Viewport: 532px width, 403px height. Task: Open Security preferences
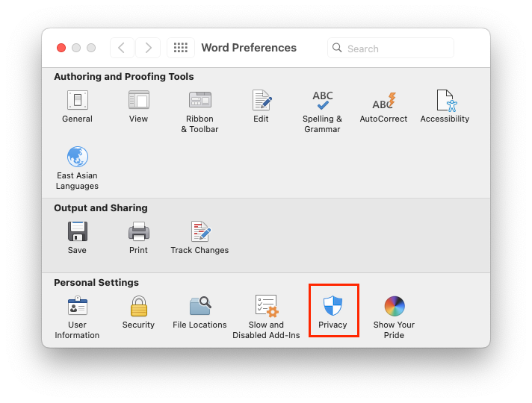click(x=138, y=312)
